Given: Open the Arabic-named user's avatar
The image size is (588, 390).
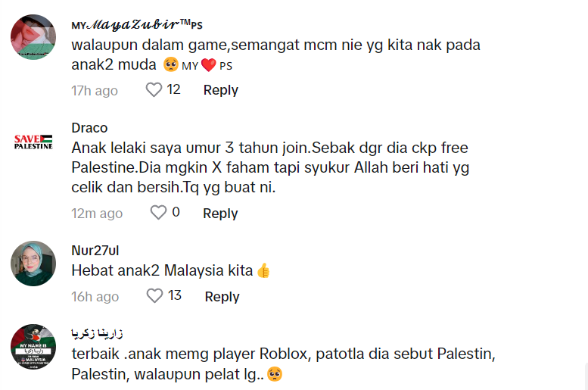Looking at the screenshot, I should pyautogui.click(x=34, y=346).
